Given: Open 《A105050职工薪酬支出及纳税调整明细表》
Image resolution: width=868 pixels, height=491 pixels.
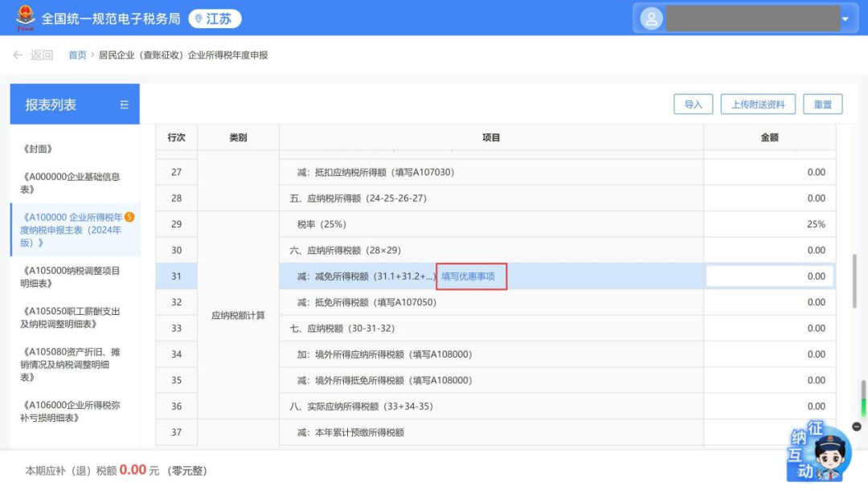Looking at the screenshot, I should click(x=71, y=317).
